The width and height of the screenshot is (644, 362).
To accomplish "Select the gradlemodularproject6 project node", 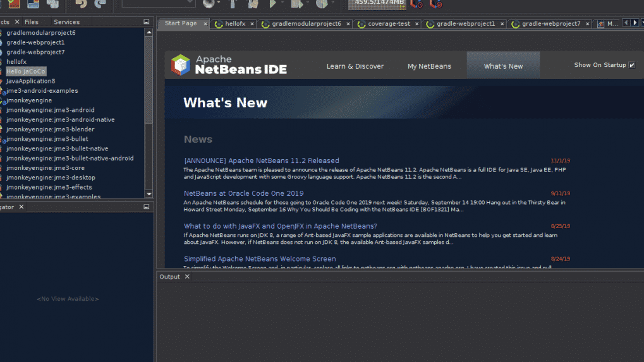I will pos(40,32).
